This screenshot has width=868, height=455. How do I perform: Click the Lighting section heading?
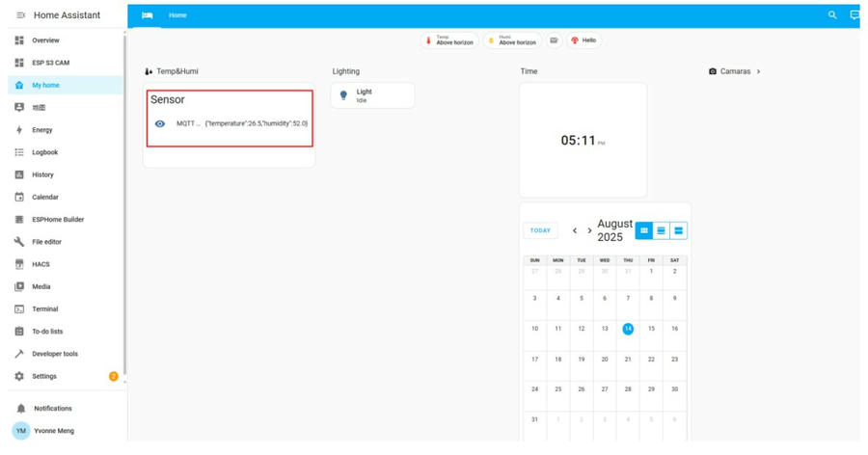[x=346, y=71]
